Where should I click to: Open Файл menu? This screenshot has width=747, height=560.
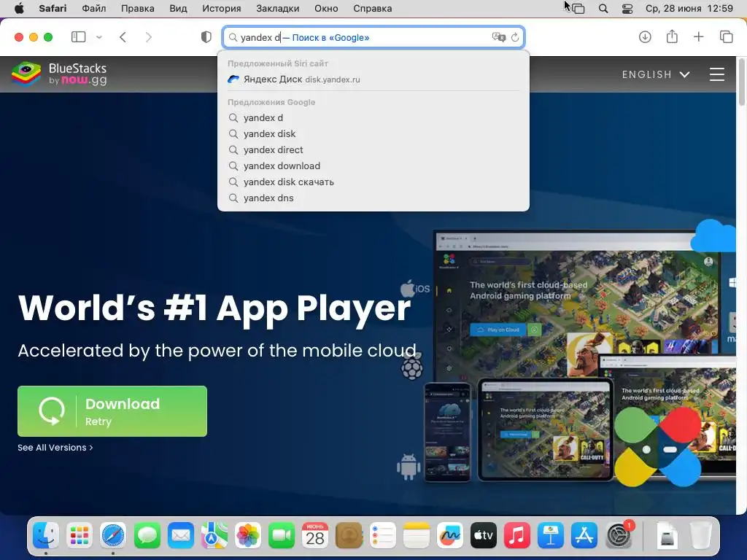[x=94, y=9]
